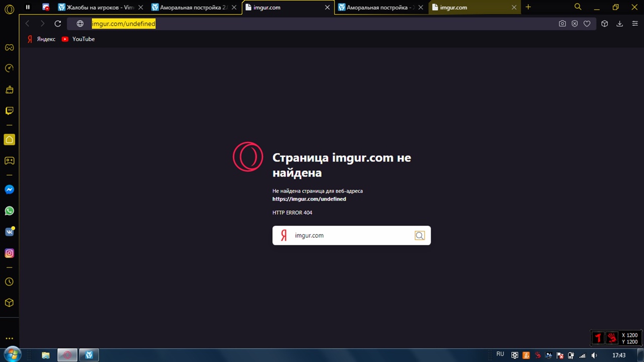Screen dimensions: 644x362
Task: Open Facebook Messenger in the sidebar
Action: (9, 190)
